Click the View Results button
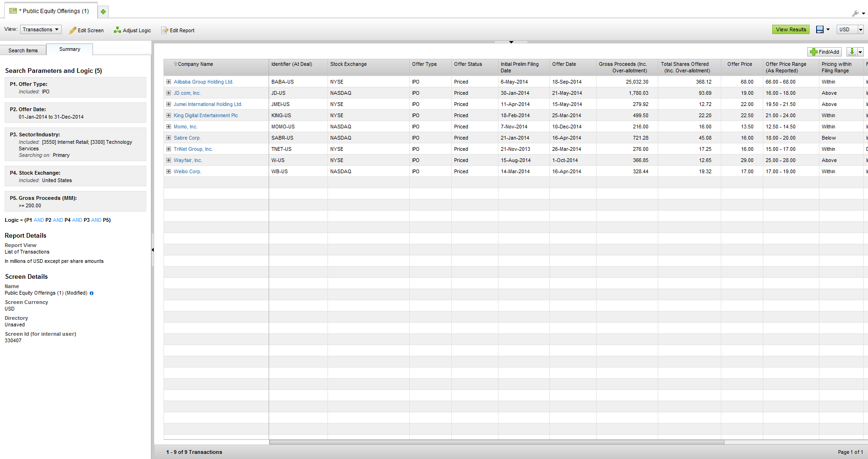This screenshot has width=868, height=459. [x=791, y=29]
